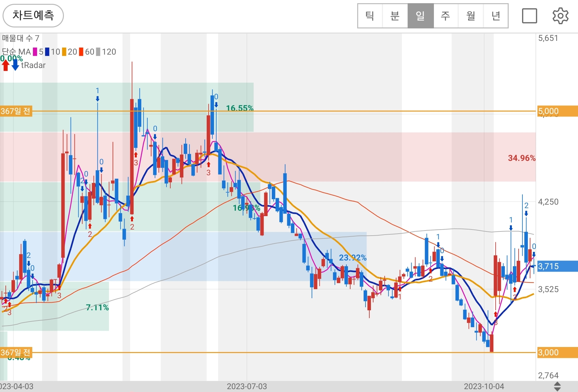
Task: Switch to the 년 yearly timeframe tab
Action: 496,16
